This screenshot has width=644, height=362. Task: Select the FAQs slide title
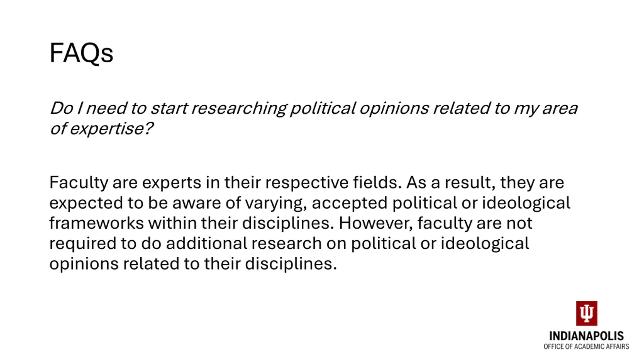click(81, 53)
